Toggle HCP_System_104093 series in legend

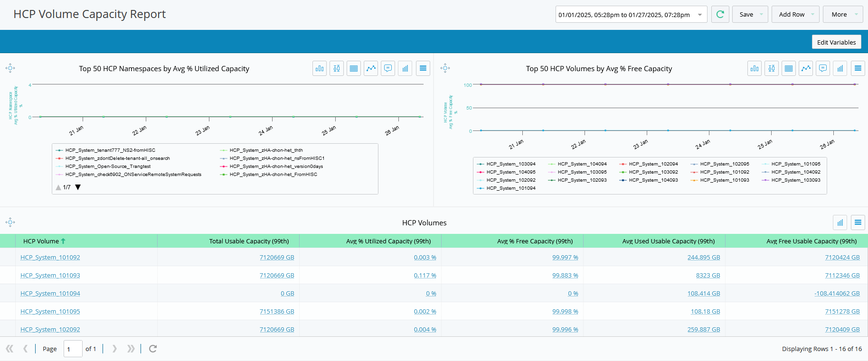[649, 180]
